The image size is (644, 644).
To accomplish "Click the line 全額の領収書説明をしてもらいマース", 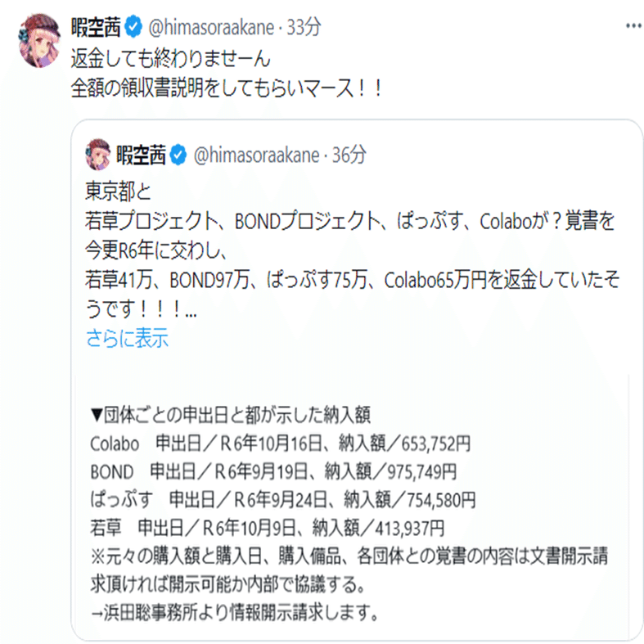I will click(x=227, y=88).
